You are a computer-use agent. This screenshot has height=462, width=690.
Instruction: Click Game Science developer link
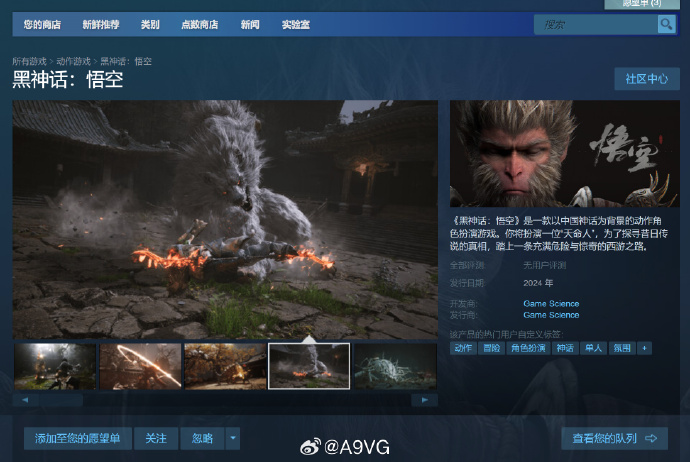click(551, 304)
